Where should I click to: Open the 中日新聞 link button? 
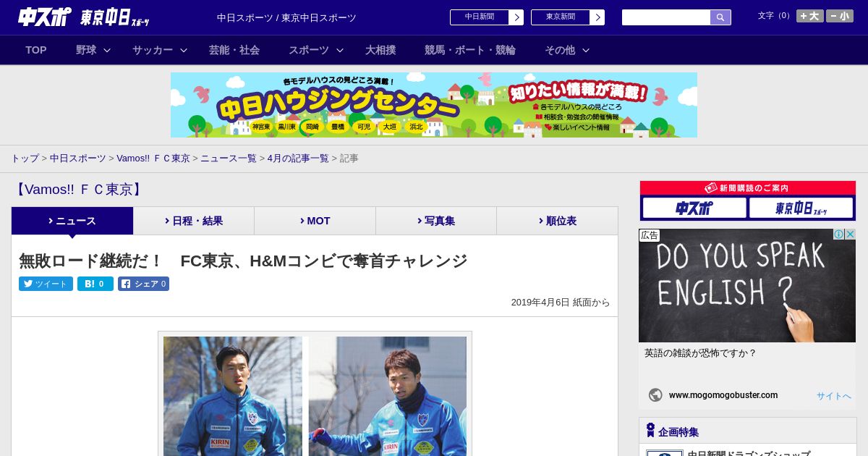[x=480, y=17]
